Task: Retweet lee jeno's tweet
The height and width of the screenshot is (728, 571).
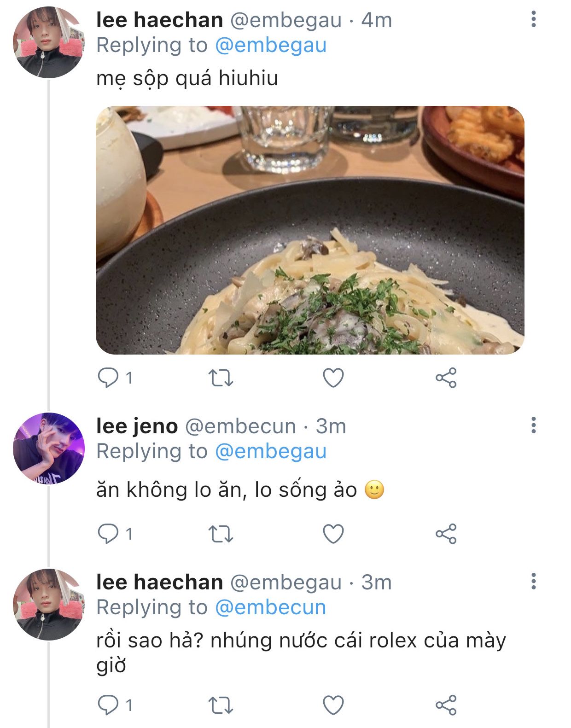Action: pos(221,534)
